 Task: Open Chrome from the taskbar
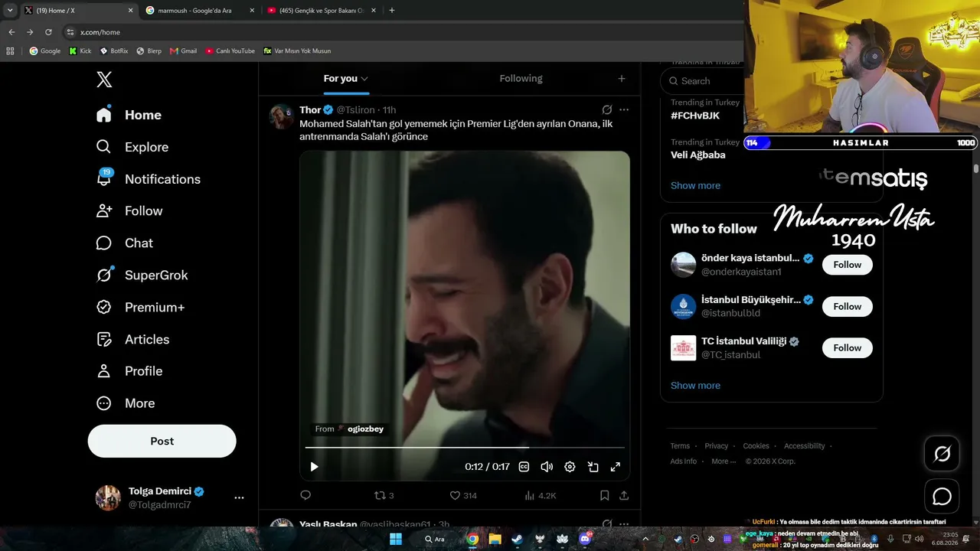coord(473,539)
